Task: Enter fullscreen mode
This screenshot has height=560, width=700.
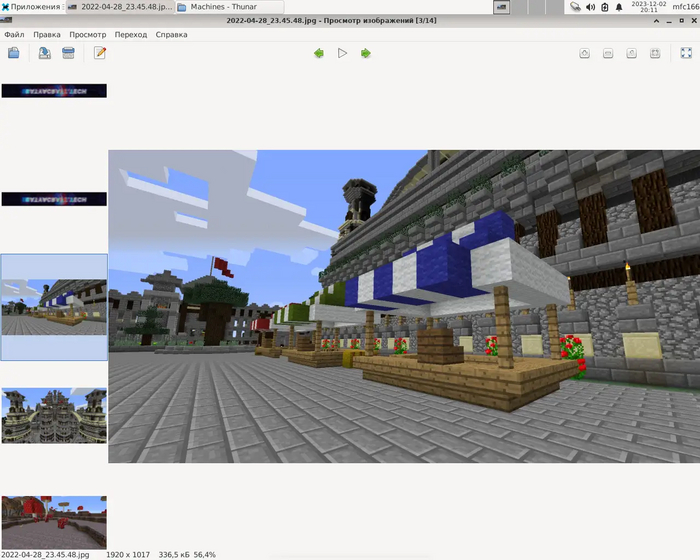Action: point(686,53)
